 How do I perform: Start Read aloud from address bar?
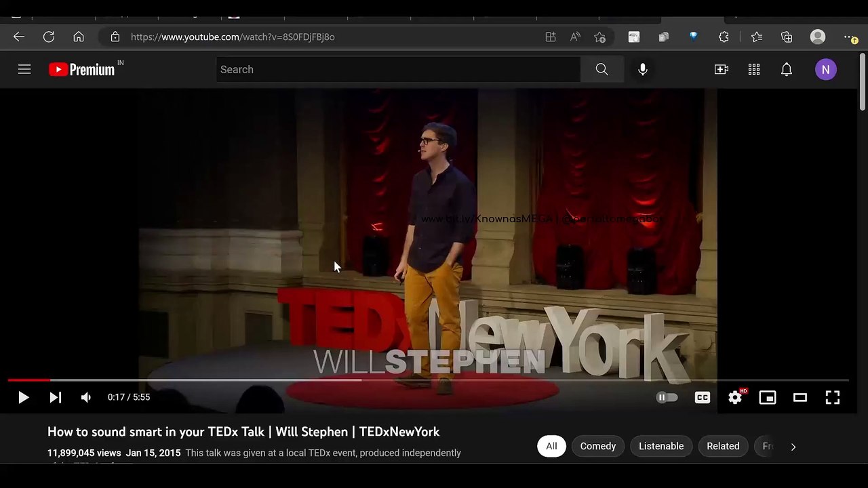point(575,37)
